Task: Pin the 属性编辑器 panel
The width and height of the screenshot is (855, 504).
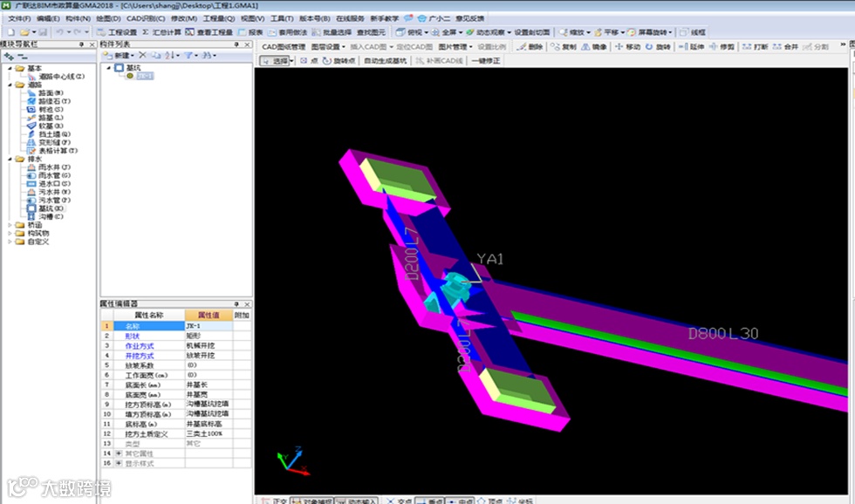Action: (x=236, y=304)
